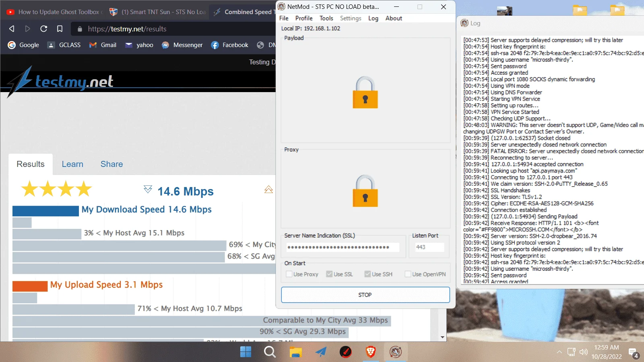644x362 pixels.
Task: Click the STOP button in NetMod
Action: point(365,295)
